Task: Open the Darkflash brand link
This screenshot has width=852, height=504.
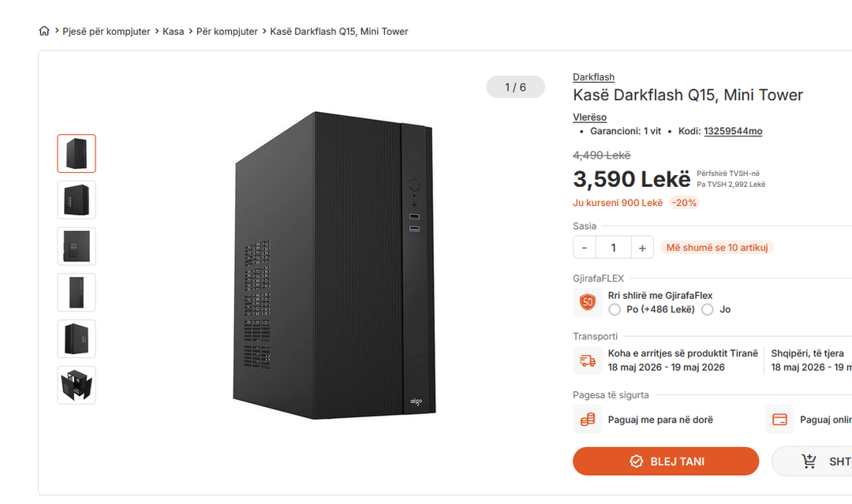Action: (x=593, y=77)
